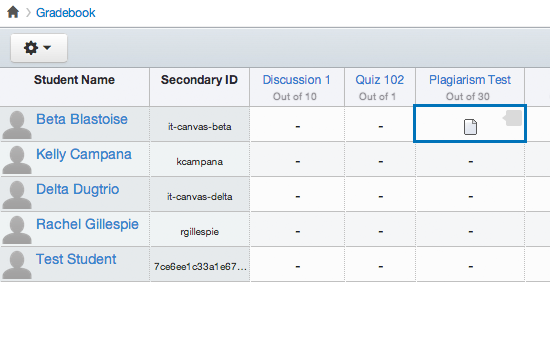Click Test Student avatar icon

pyautogui.click(x=16, y=265)
